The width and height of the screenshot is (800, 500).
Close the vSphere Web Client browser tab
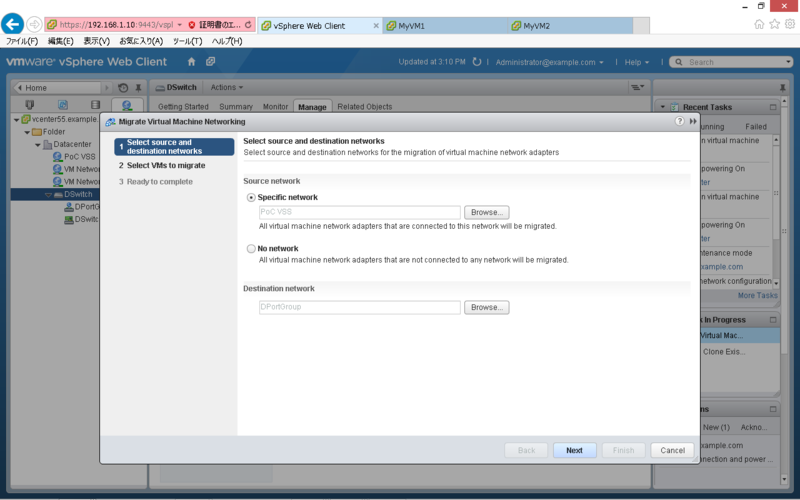click(x=376, y=26)
